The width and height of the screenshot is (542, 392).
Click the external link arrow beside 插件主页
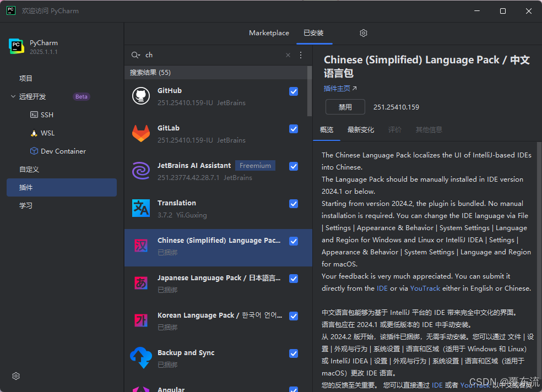(354, 89)
